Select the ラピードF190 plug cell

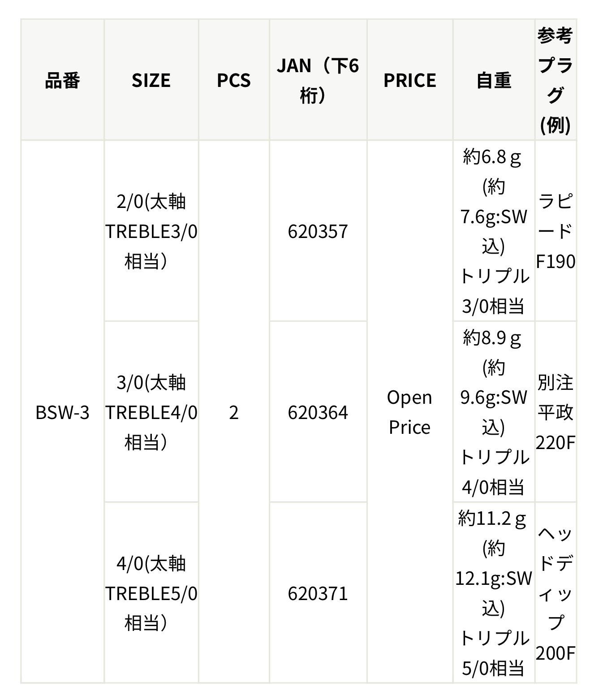point(555,231)
